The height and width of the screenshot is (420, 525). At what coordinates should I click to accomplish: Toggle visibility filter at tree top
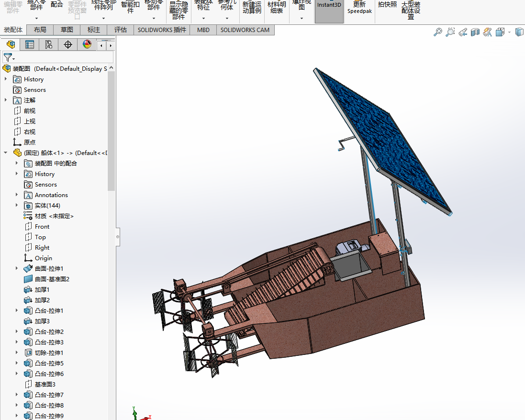[8, 57]
